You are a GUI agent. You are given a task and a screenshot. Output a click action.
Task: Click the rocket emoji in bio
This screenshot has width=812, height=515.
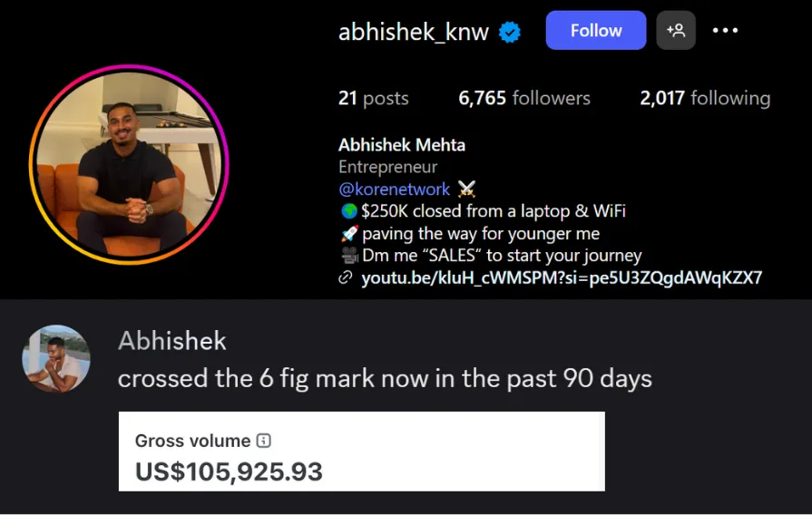(x=349, y=233)
